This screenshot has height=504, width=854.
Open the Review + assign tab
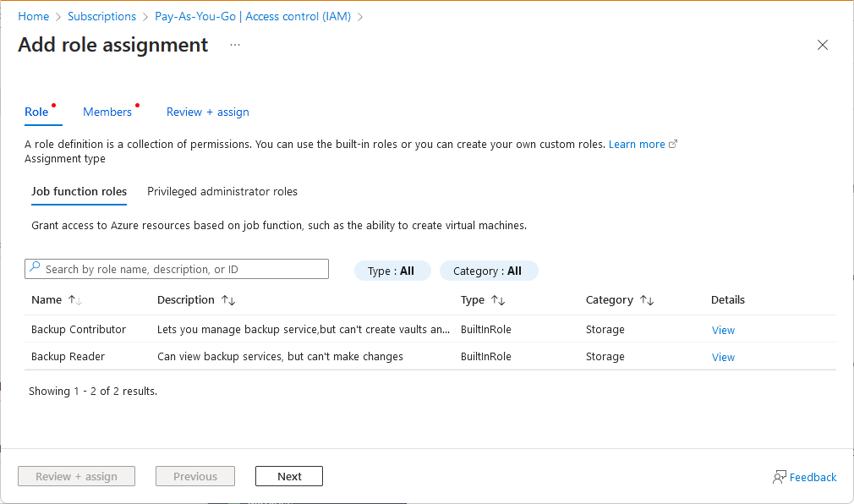point(207,112)
